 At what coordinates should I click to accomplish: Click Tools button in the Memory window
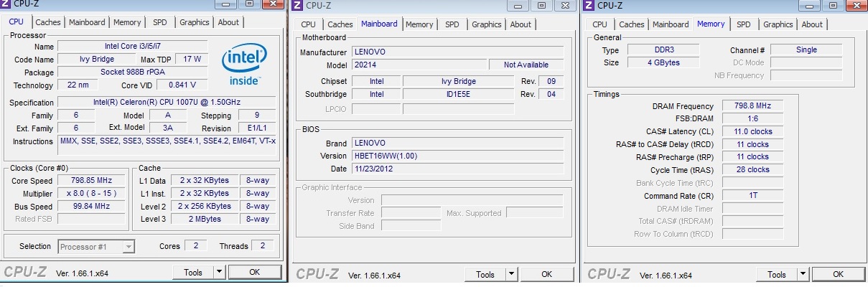[x=776, y=274]
